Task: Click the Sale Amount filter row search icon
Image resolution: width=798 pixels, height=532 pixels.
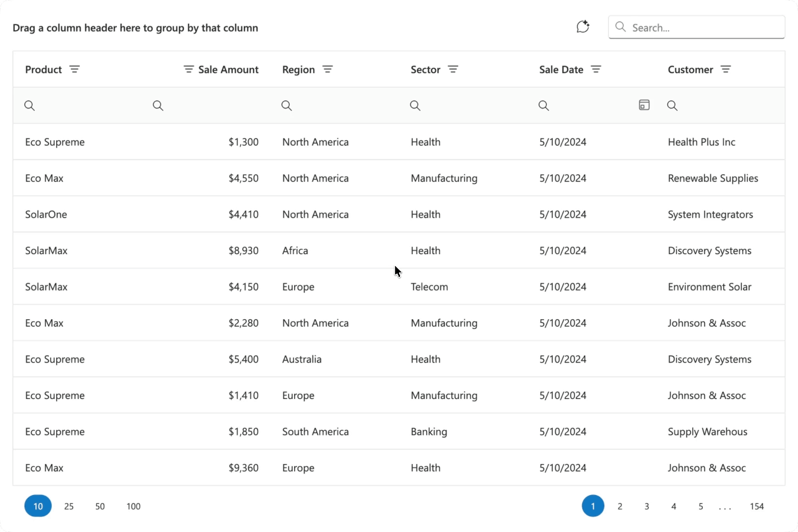Action: [158, 105]
